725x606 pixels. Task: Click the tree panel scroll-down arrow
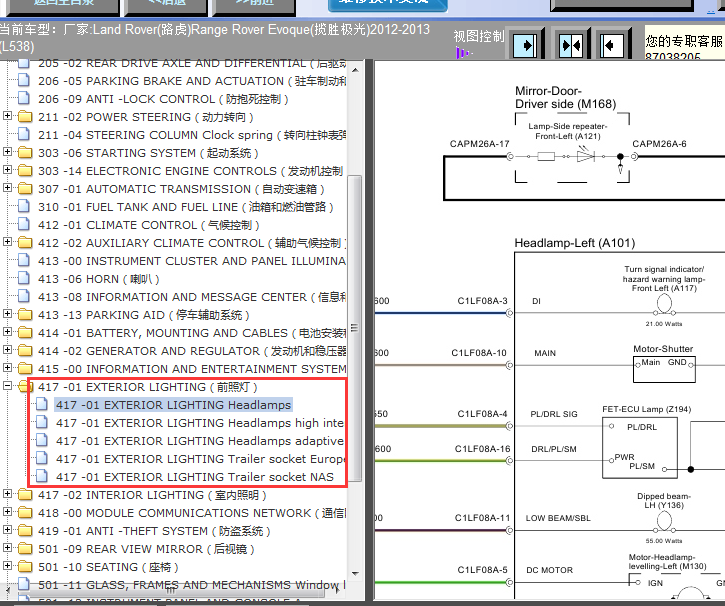pos(355,574)
